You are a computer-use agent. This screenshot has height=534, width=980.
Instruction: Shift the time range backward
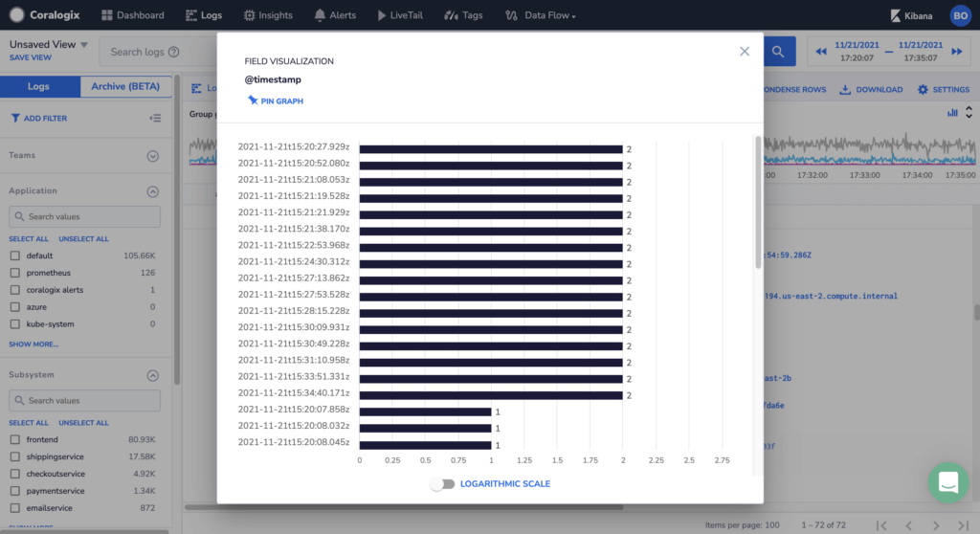(821, 52)
